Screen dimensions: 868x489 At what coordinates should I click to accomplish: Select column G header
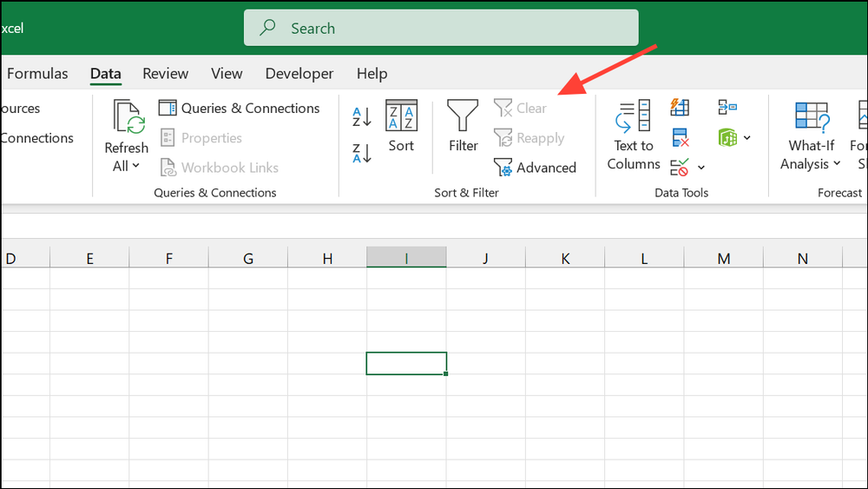click(248, 258)
